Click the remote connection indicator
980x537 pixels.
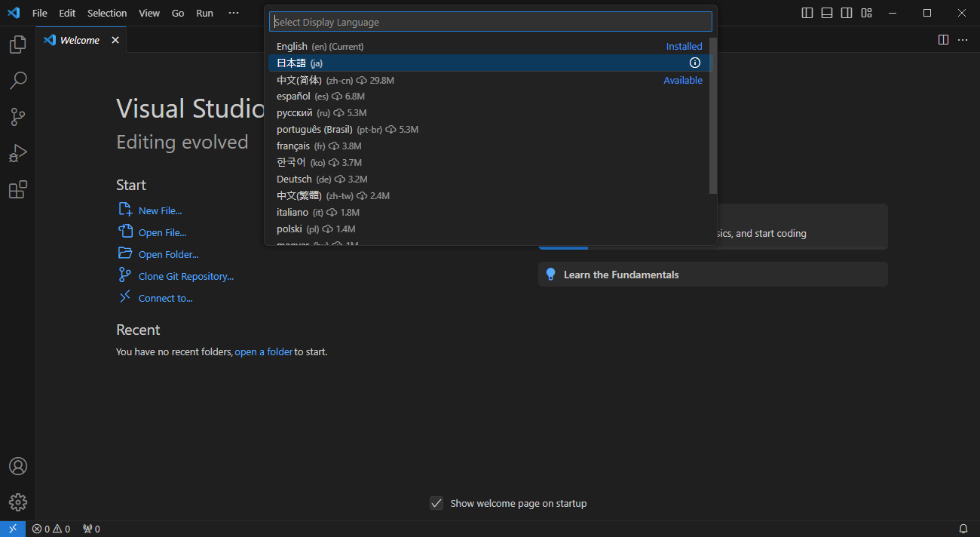point(12,528)
